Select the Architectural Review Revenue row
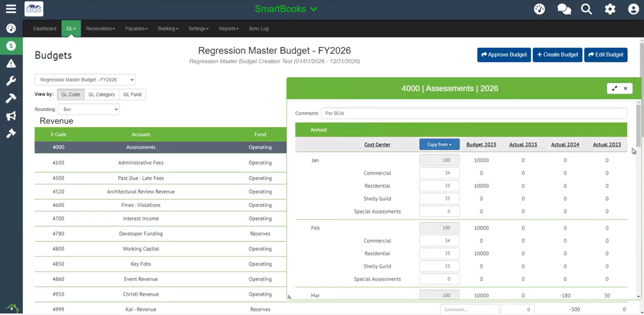 (161, 191)
